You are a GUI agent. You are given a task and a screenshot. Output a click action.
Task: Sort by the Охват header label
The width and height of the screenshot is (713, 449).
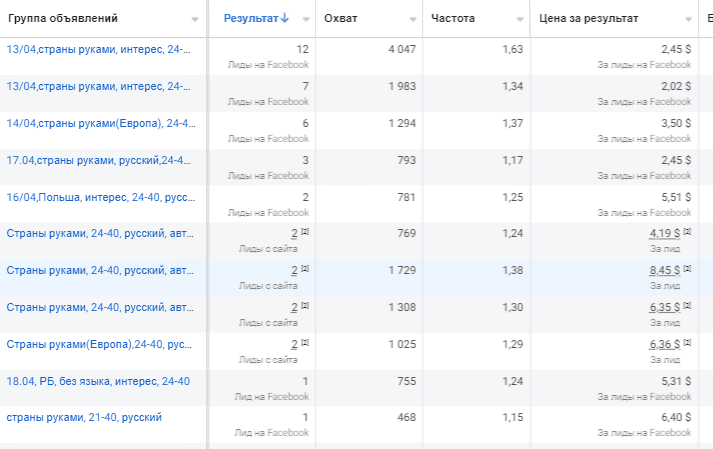[x=341, y=18]
